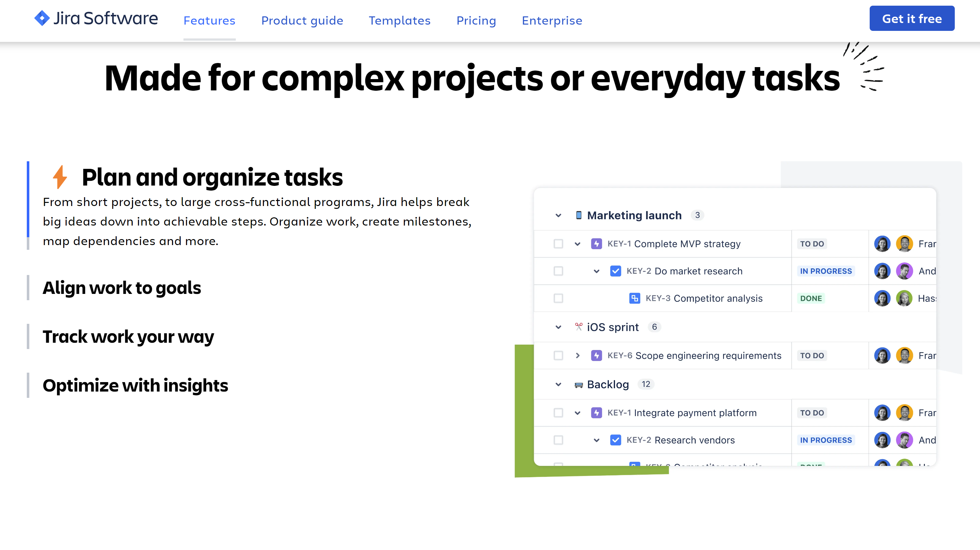Click the TO DO status label on KEY-1

pyautogui.click(x=812, y=243)
